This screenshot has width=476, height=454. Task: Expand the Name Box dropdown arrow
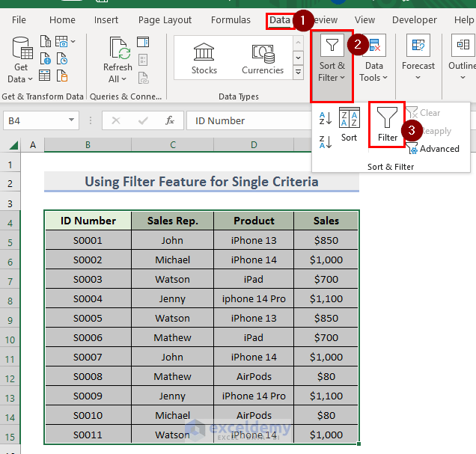point(71,120)
